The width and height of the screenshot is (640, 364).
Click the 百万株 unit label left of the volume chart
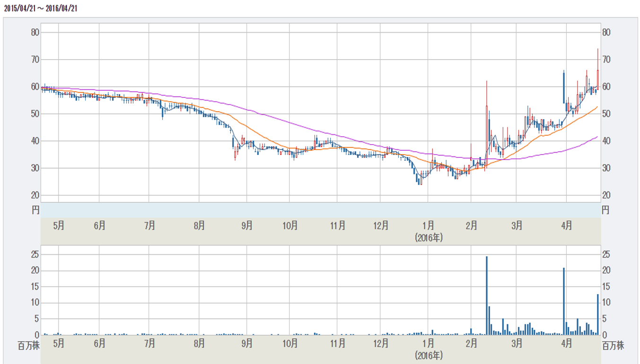point(28,346)
